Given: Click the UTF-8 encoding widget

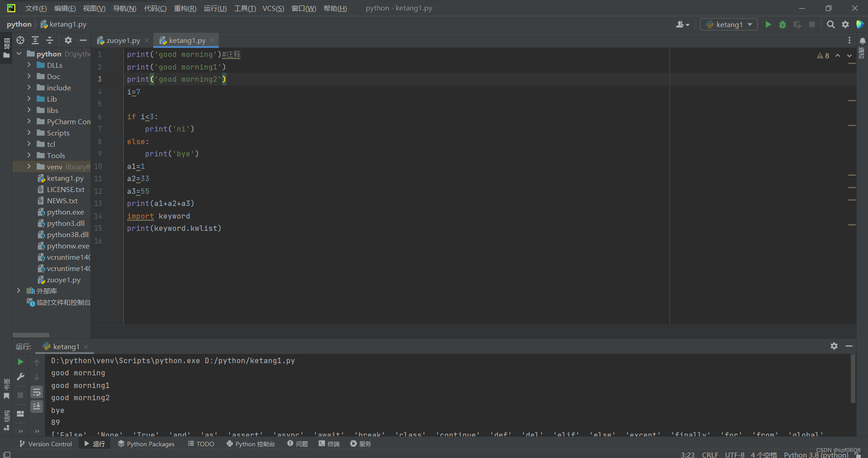Looking at the screenshot, I should point(735,454).
